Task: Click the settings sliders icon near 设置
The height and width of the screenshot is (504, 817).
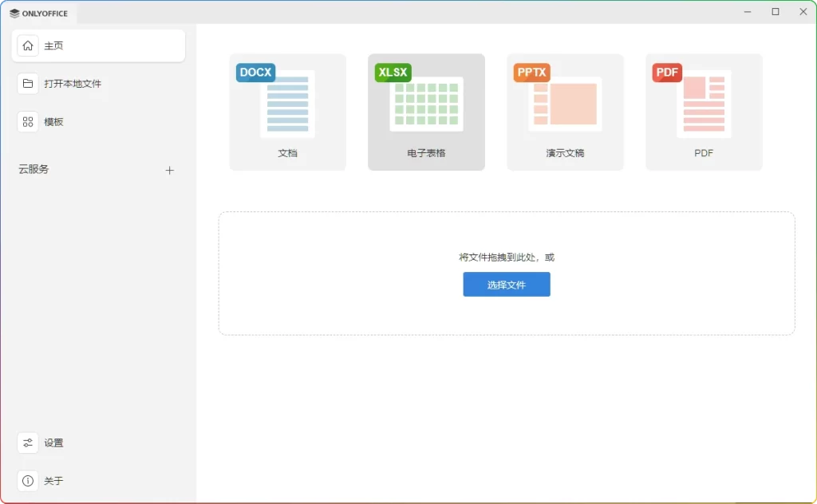Action: coord(27,443)
